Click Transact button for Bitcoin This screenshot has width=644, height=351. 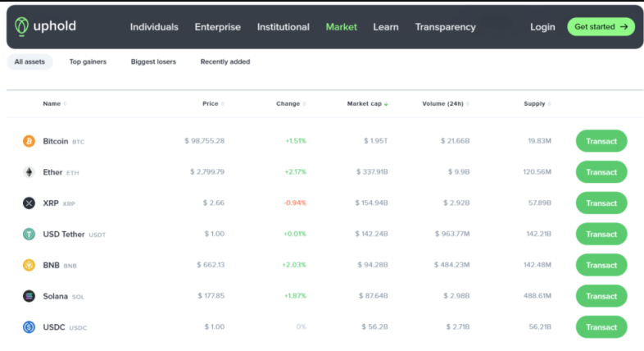601,141
